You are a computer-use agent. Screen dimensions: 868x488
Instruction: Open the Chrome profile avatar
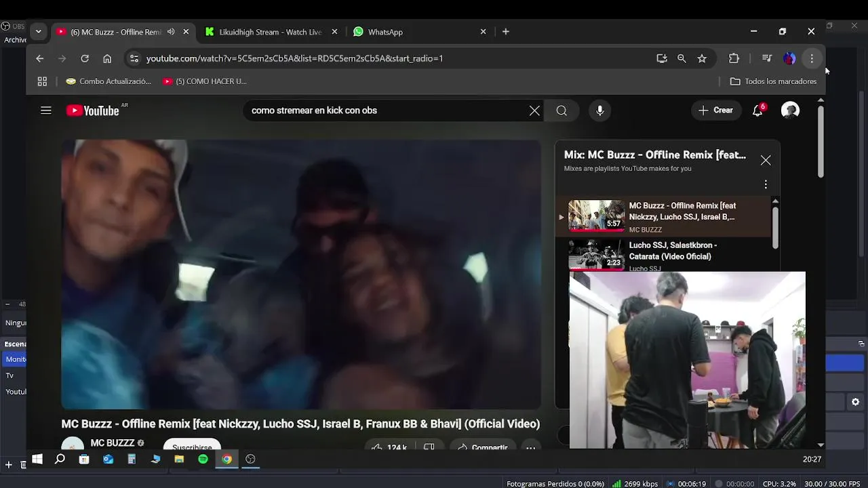[x=789, y=58]
